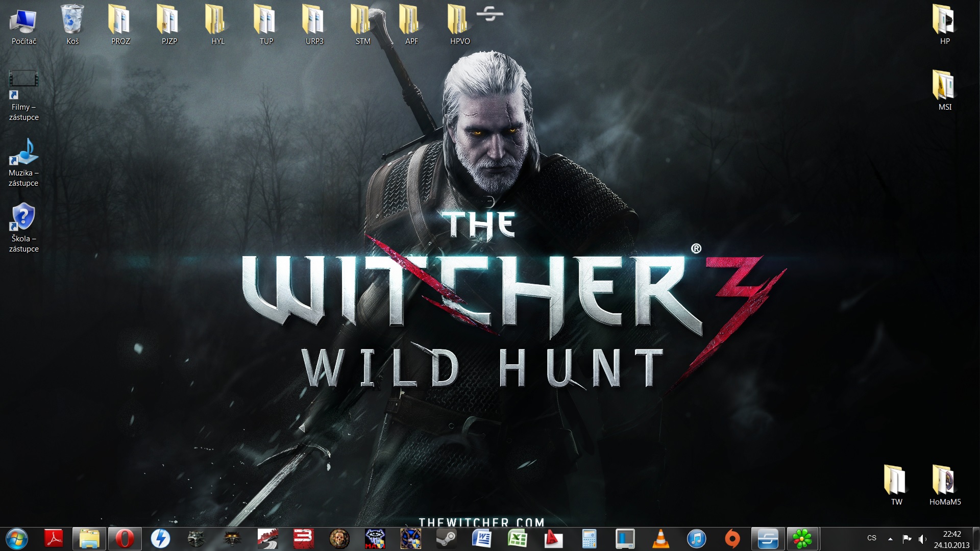Open the Opera browser taskbar icon
This screenshot has width=980, height=551.
(x=125, y=539)
